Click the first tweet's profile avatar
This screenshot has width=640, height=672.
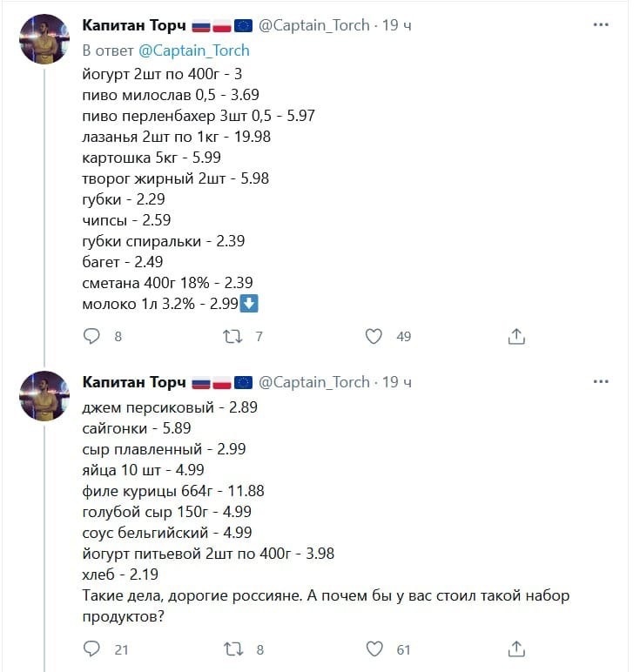[x=44, y=39]
